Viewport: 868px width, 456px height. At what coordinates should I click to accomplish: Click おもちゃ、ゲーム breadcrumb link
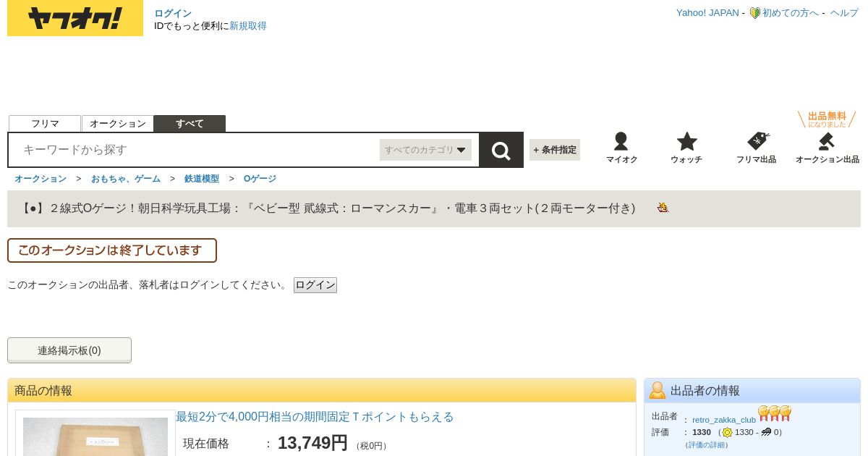click(x=126, y=179)
